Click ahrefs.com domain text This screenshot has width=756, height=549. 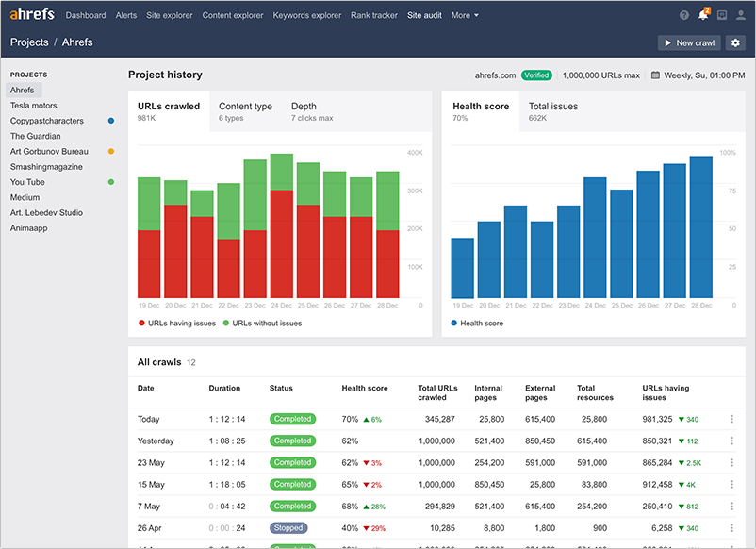495,75
